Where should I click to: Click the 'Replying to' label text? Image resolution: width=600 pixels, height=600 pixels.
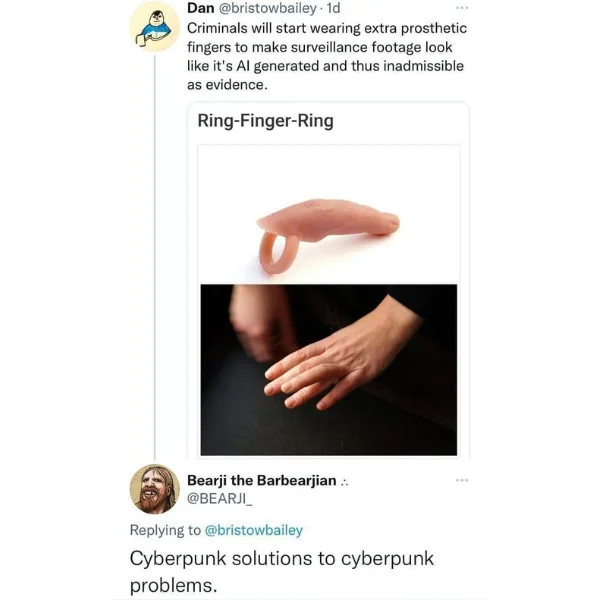point(165,530)
